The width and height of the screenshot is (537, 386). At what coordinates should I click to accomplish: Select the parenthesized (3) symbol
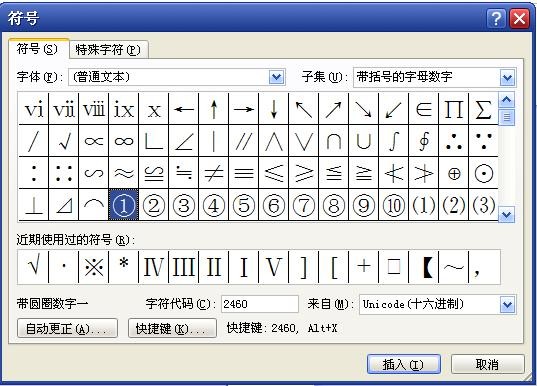(484, 205)
